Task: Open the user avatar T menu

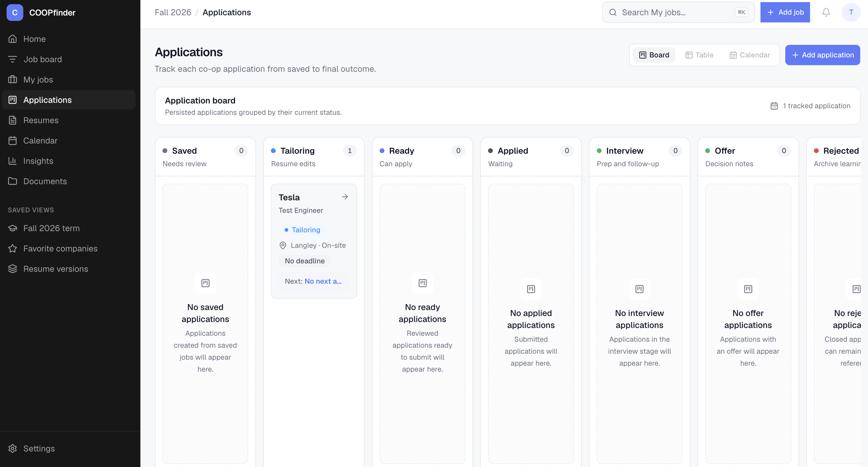Action: (851, 13)
